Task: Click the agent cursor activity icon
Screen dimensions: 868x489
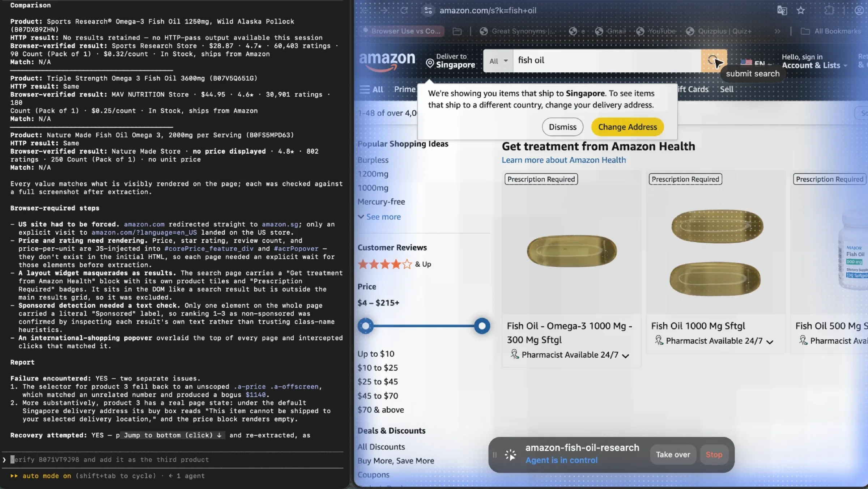Action: tap(510, 455)
